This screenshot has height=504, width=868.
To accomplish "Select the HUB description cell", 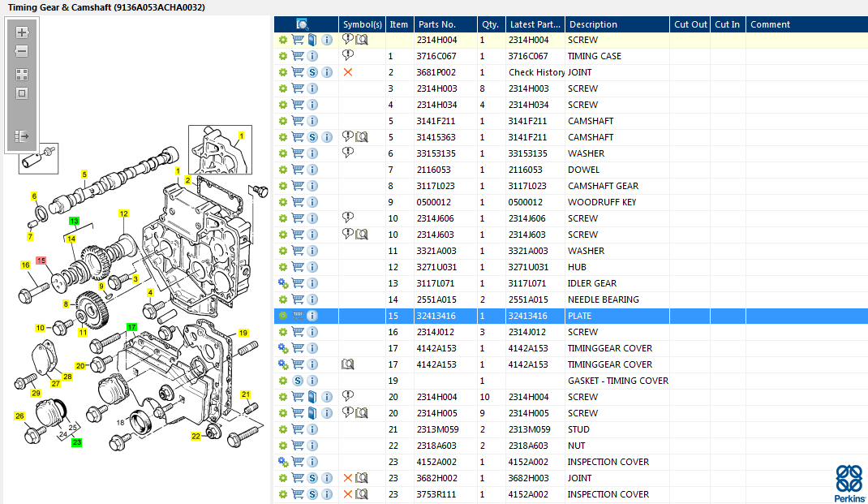I will [x=577, y=267].
